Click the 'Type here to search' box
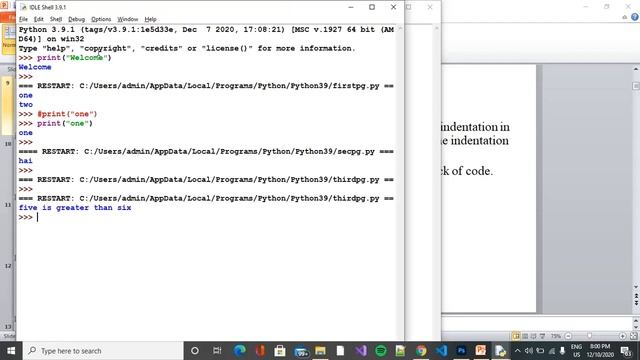This screenshot has width=640, height=360. pos(103,351)
